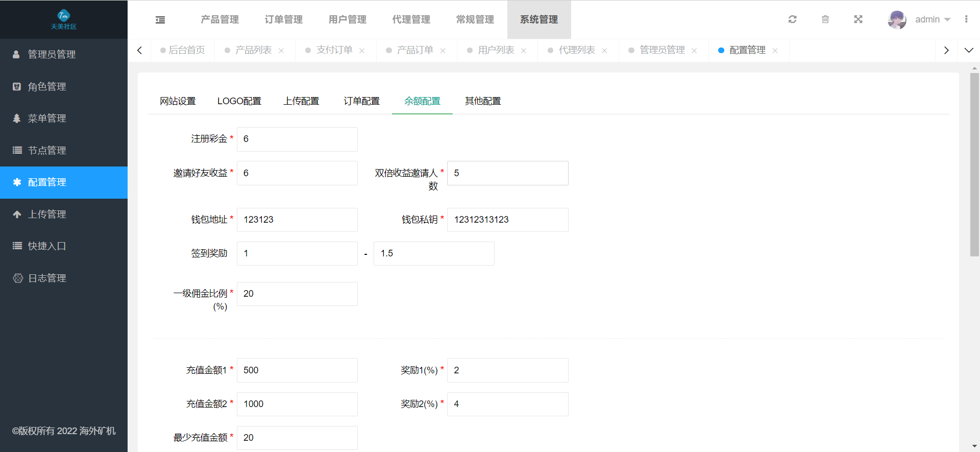Screen dimensions: 980x452
Task: Open the 产品管理 top menu
Action: coord(220,19)
